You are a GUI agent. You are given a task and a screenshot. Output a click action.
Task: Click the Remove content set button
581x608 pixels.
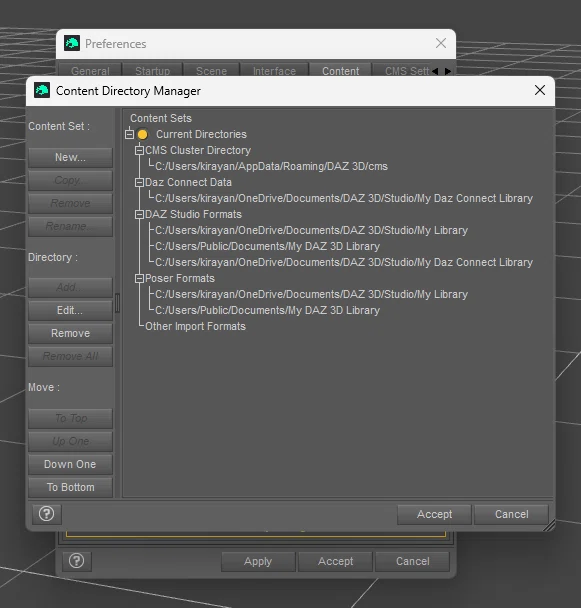point(70,203)
